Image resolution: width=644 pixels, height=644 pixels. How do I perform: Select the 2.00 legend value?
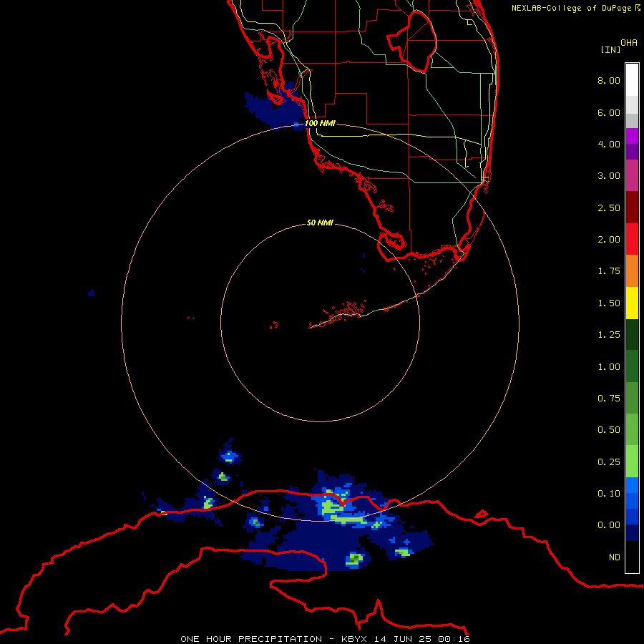coord(609,240)
